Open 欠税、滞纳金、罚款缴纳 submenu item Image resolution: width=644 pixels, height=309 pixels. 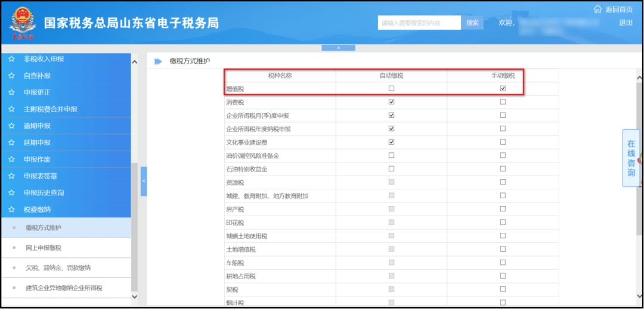(66, 268)
